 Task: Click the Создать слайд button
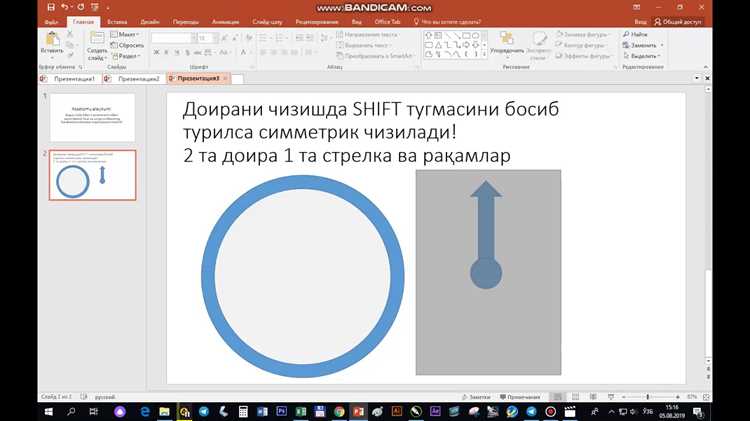pyautogui.click(x=97, y=46)
